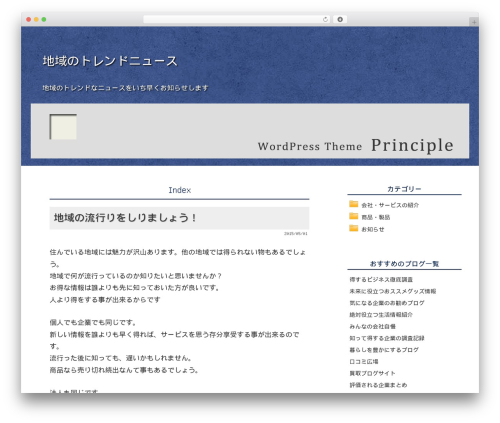Click the folder icon beside 会社・サービスの紹介
Viewport: 500px width, 423px height.
click(353, 204)
